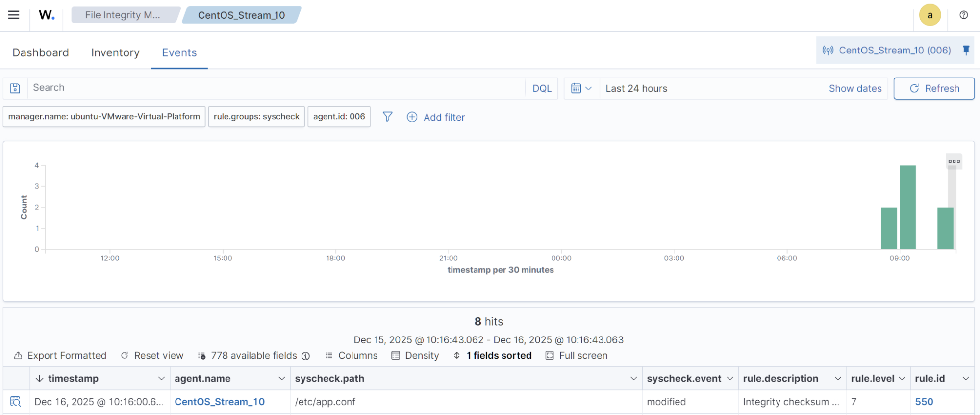Click the tallest histogram bar with count 4

point(907,207)
